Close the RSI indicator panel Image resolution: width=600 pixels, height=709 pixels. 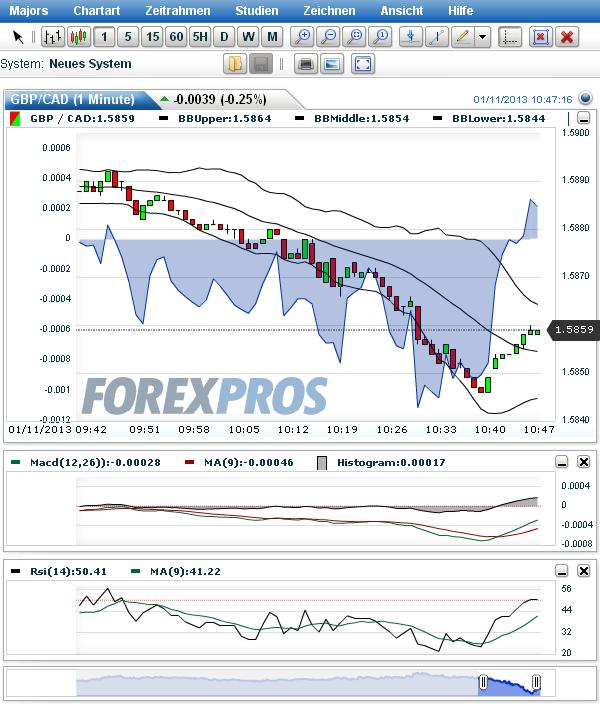click(584, 571)
